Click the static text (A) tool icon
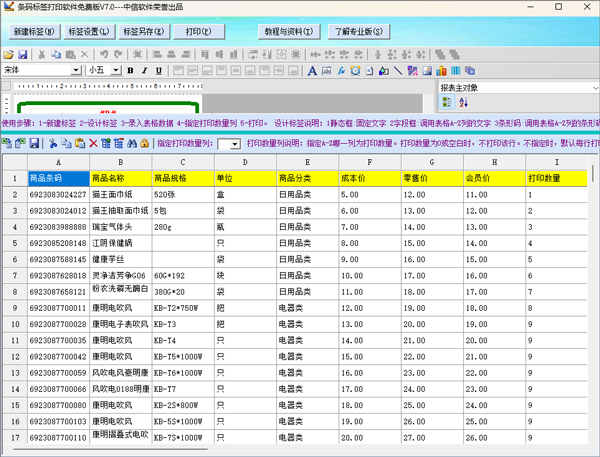The image size is (600, 457). [x=312, y=71]
